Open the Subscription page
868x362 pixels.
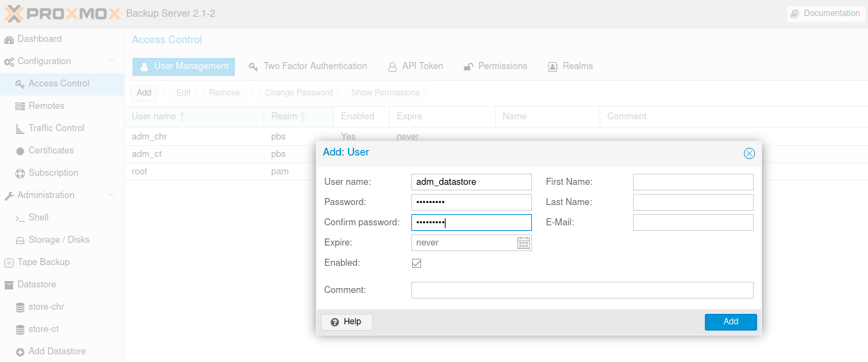tap(53, 173)
